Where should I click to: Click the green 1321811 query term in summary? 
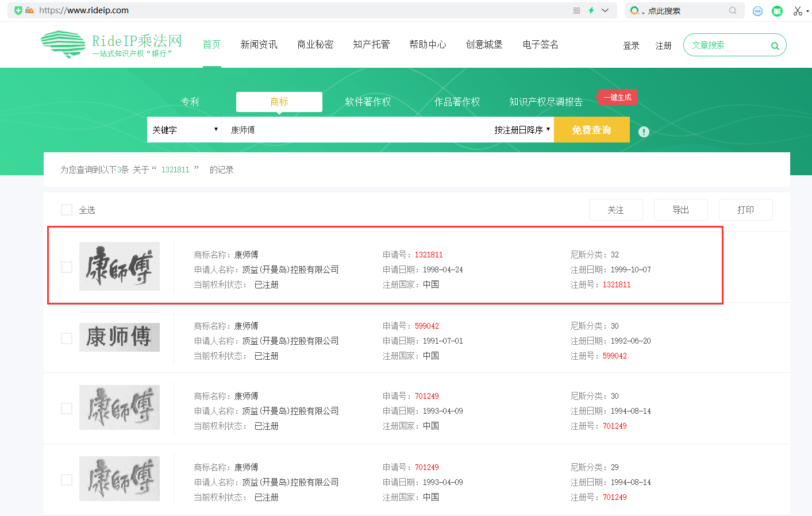click(175, 170)
